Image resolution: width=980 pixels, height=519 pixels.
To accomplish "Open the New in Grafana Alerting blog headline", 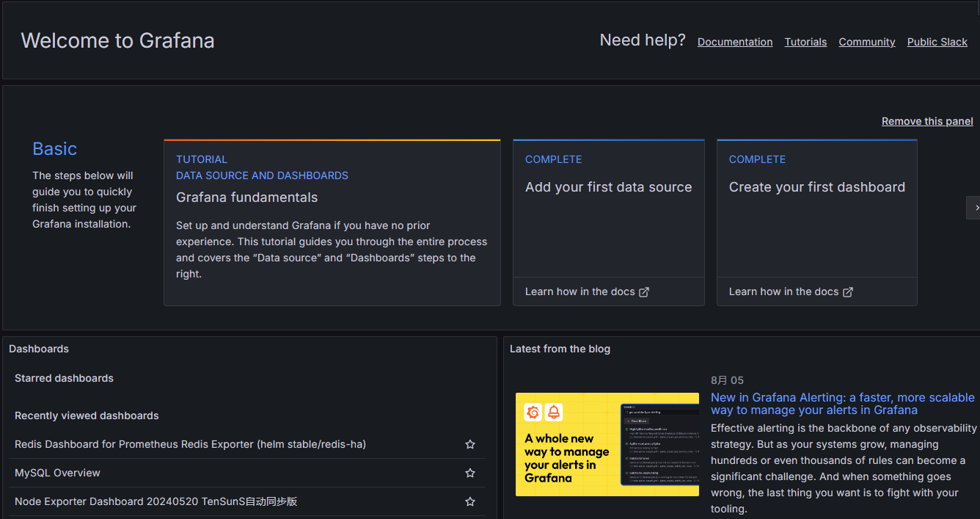I will [x=843, y=404].
